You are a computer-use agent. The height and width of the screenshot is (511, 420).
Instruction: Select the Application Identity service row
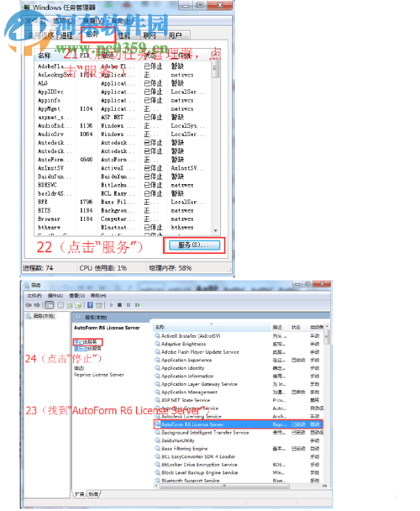coord(238,368)
